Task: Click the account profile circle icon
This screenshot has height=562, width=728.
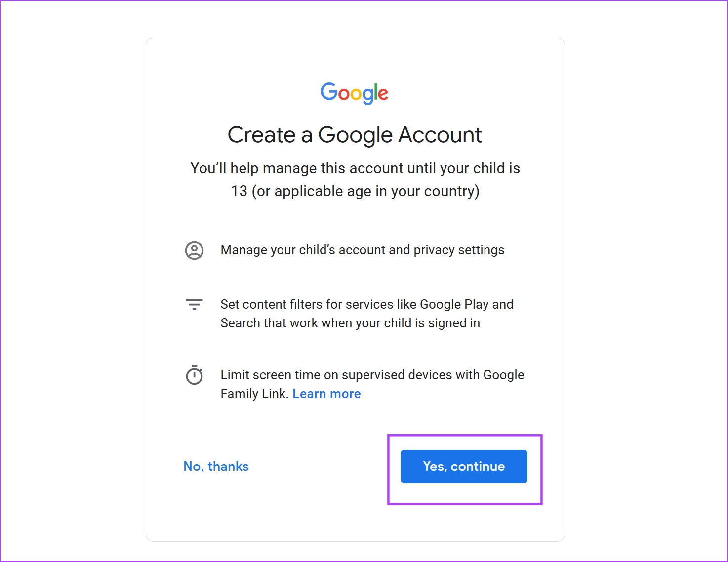Action: tap(194, 250)
